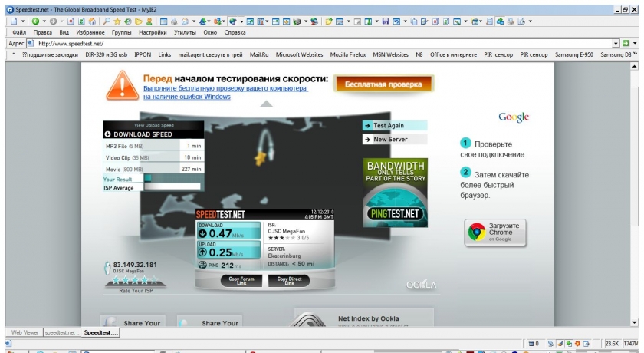
Task: Click the Copy Forum Link button
Action: coord(242,281)
